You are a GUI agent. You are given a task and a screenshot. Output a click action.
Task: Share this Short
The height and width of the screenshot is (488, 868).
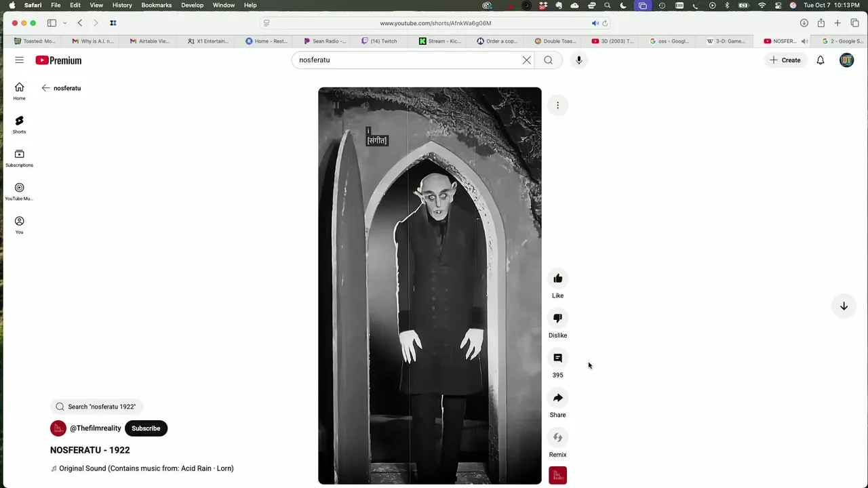[x=557, y=398]
